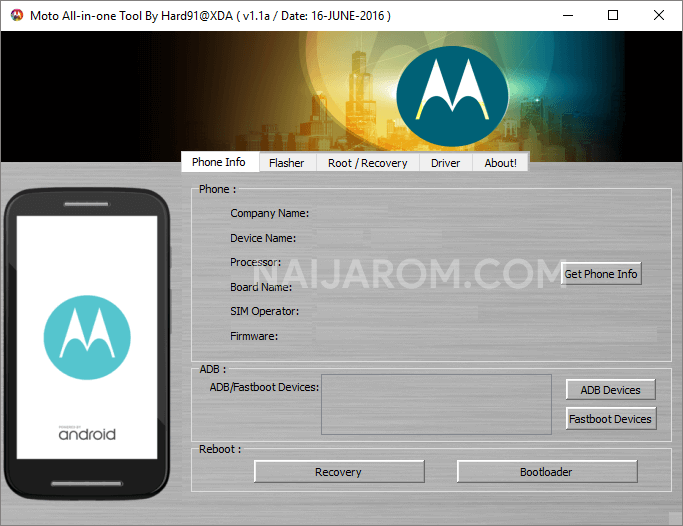Click the "Board Name:" label

(261, 287)
